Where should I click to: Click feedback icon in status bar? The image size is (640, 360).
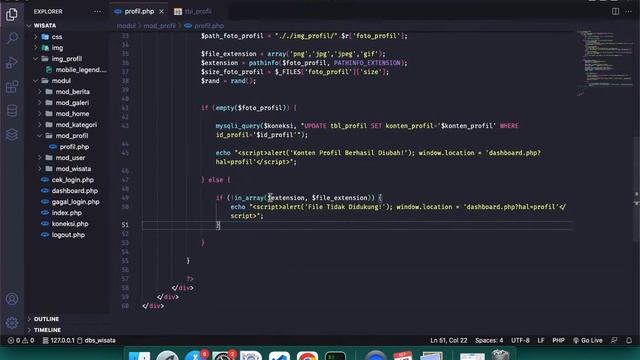coord(614,340)
